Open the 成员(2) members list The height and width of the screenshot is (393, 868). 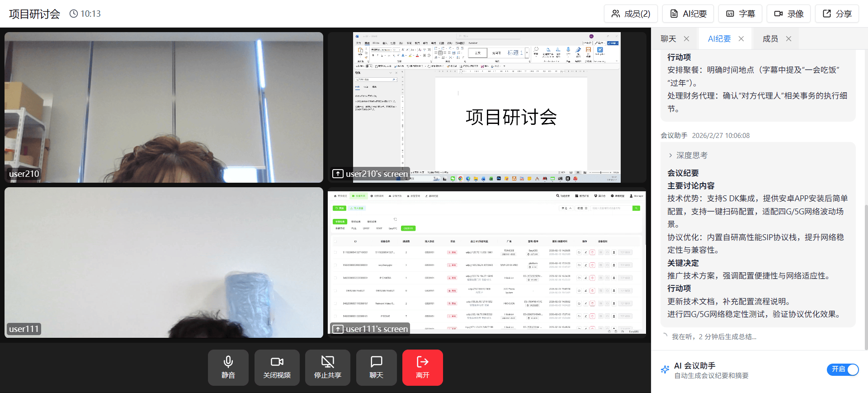[x=631, y=14]
